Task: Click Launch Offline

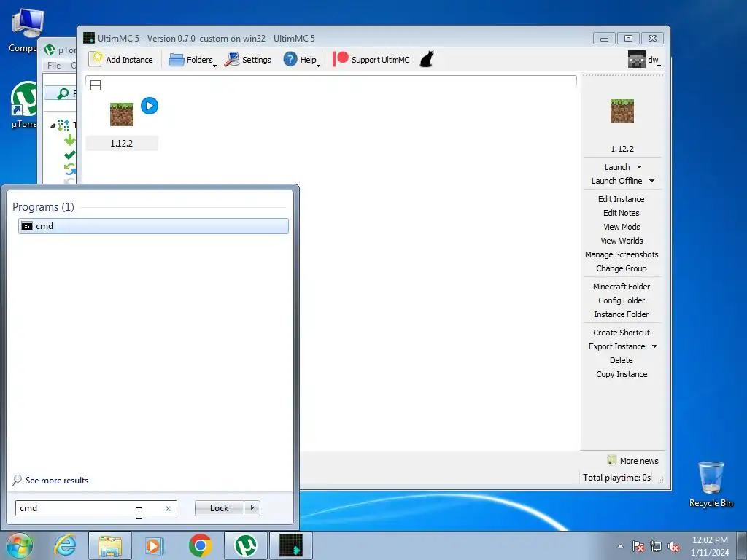Action: point(616,181)
